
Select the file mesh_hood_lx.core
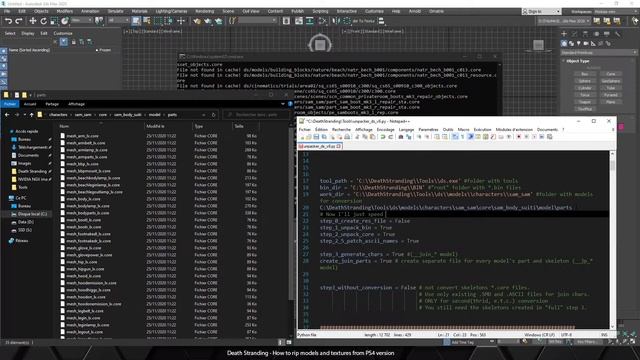tap(83, 276)
